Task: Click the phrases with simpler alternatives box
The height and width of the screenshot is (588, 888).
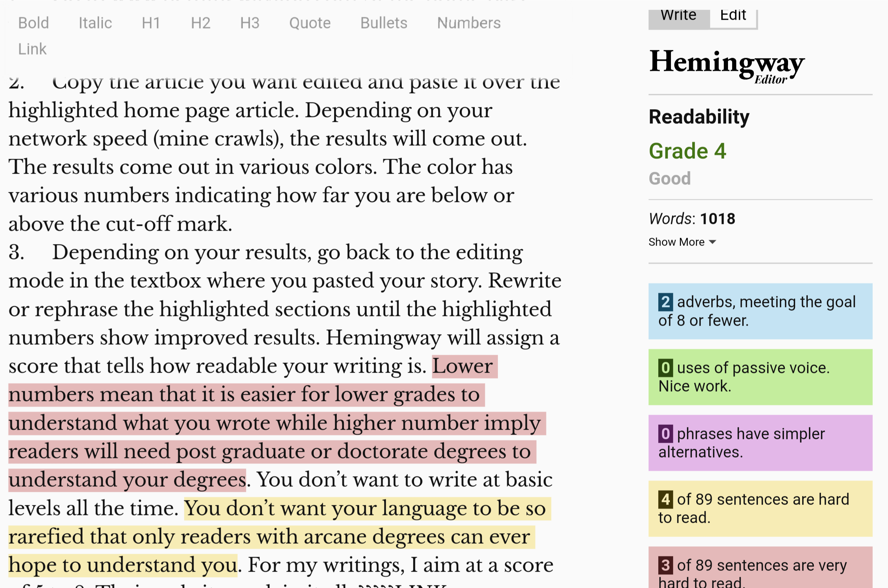Action: click(x=760, y=443)
